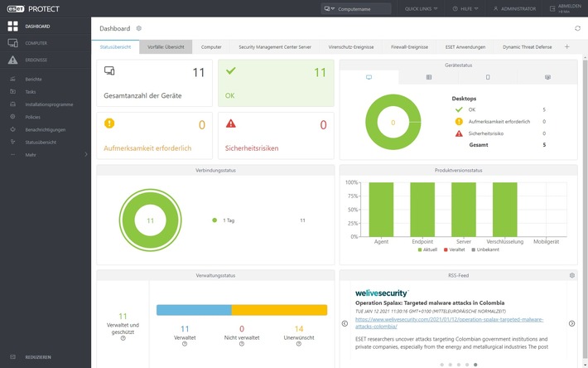
Task: Click the welivesecurity logo
Action: click(x=382, y=293)
